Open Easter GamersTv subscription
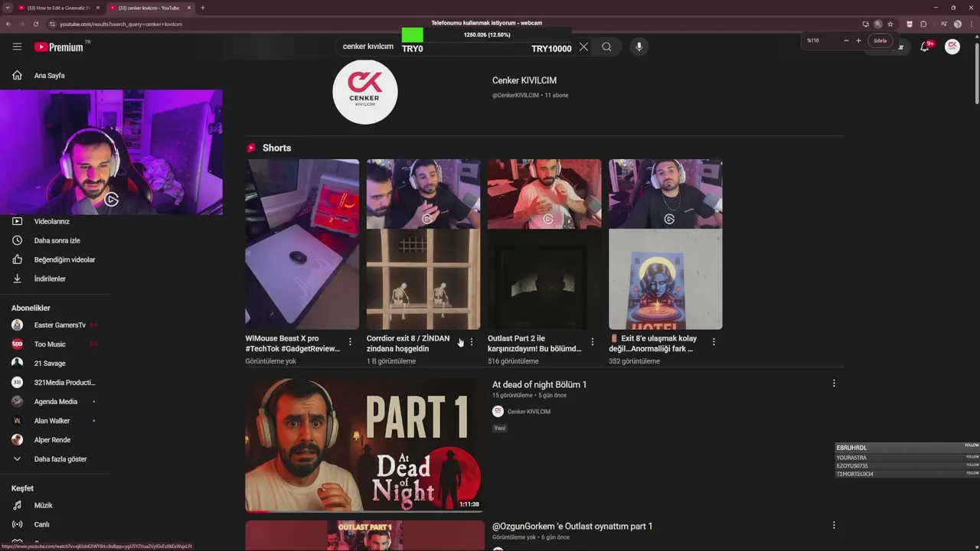This screenshot has width=980, height=551. point(60,325)
